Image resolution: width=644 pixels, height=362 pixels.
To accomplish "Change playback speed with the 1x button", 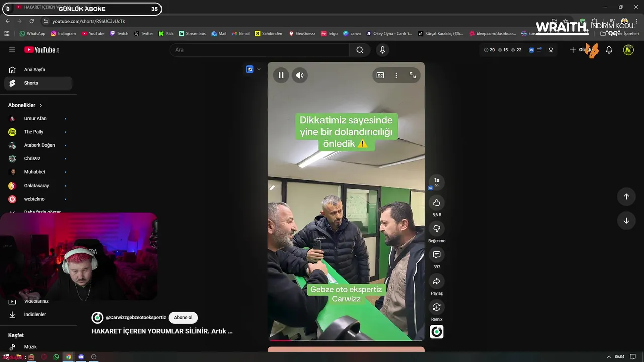I will pyautogui.click(x=437, y=182).
